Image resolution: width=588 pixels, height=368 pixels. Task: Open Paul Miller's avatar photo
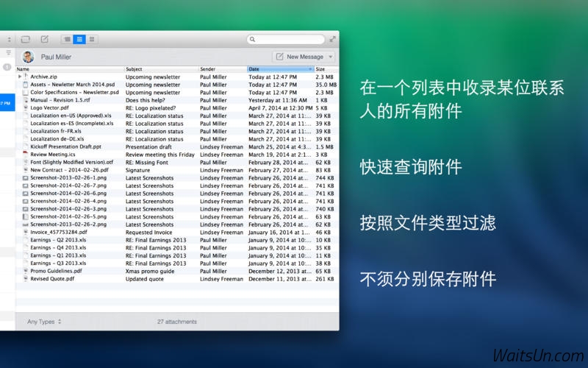(x=28, y=57)
